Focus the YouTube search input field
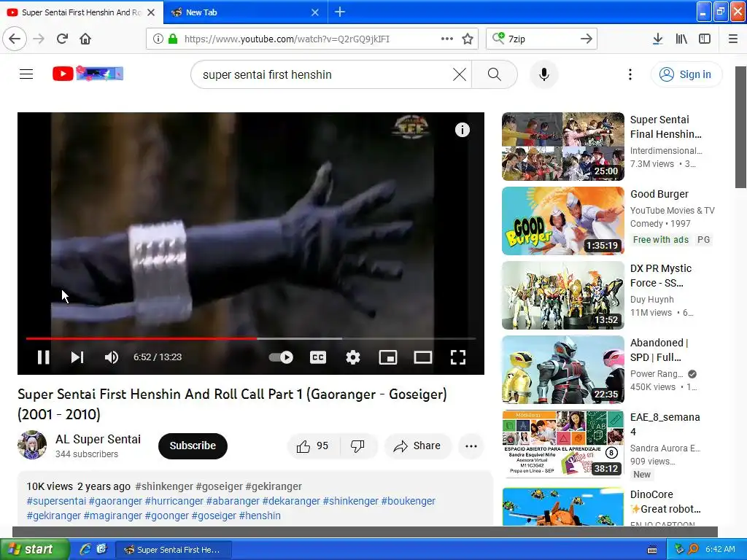The height and width of the screenshot is (560, 747). point(324,75)
